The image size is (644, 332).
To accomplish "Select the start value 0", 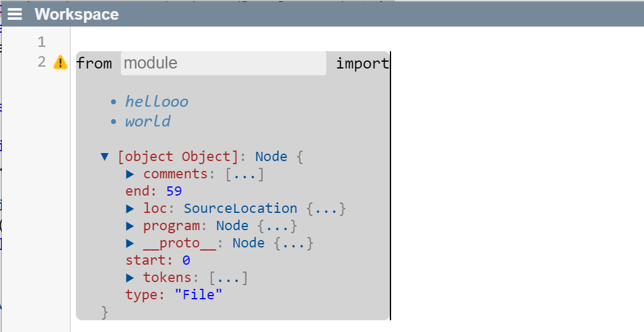I will coord(186,260).
